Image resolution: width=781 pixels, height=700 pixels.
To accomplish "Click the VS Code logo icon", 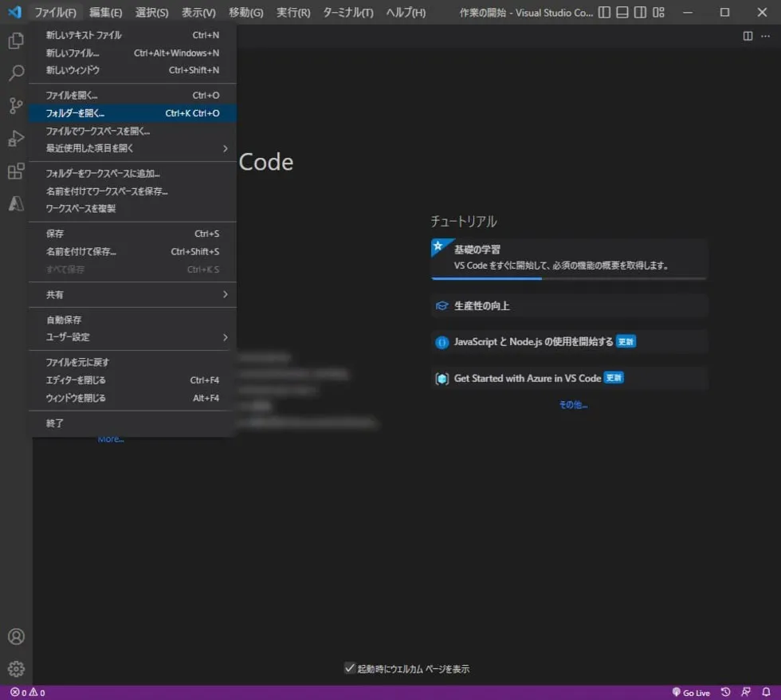I will 15,12.
